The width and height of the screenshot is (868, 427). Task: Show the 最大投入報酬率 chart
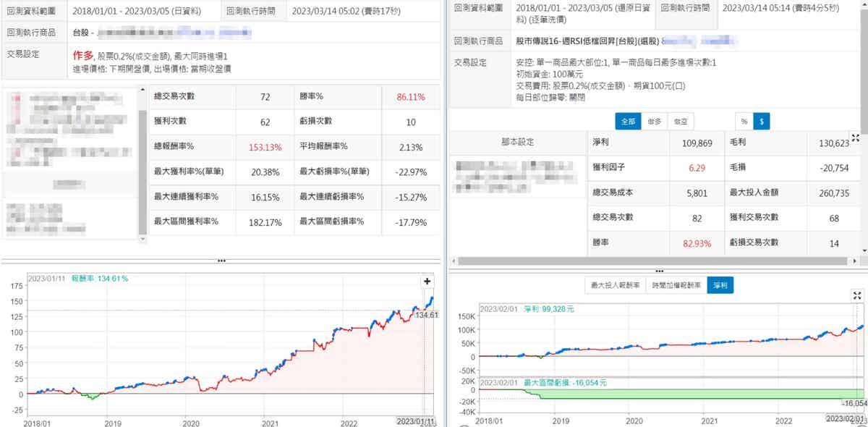pos(614,286)
